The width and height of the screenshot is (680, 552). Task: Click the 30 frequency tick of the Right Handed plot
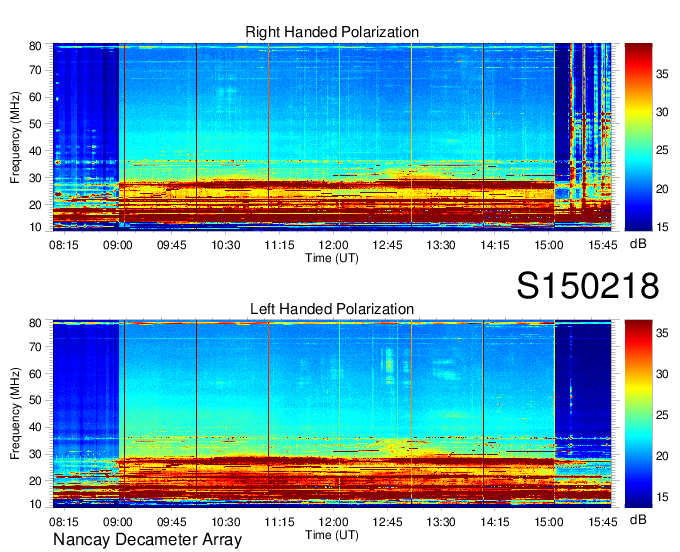tap(35, 178)
